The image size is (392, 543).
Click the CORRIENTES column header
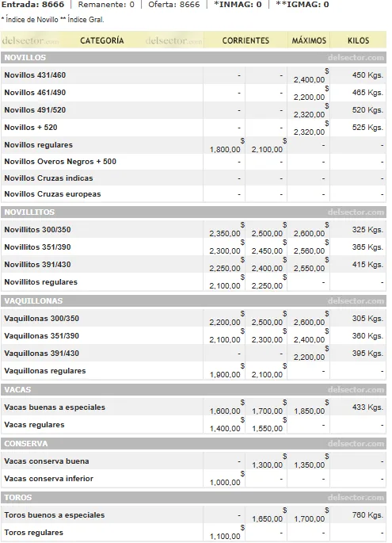point(245,40)
